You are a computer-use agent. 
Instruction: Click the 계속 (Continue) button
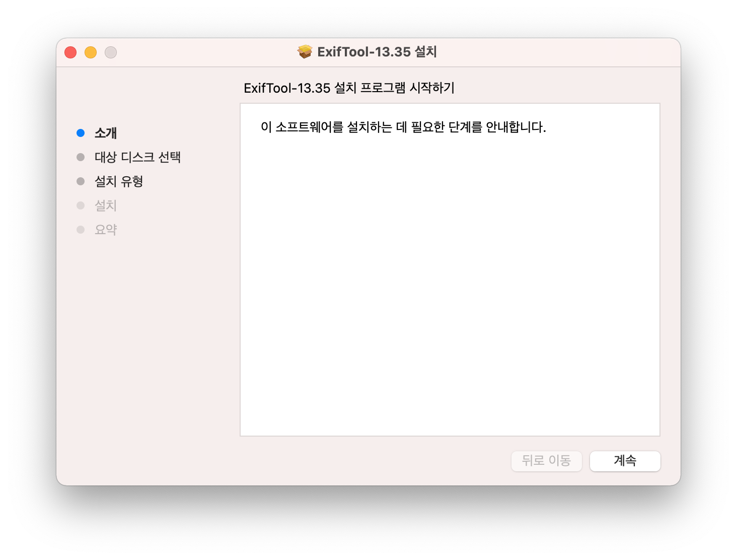pyautogui.click(x=625, y=461)
